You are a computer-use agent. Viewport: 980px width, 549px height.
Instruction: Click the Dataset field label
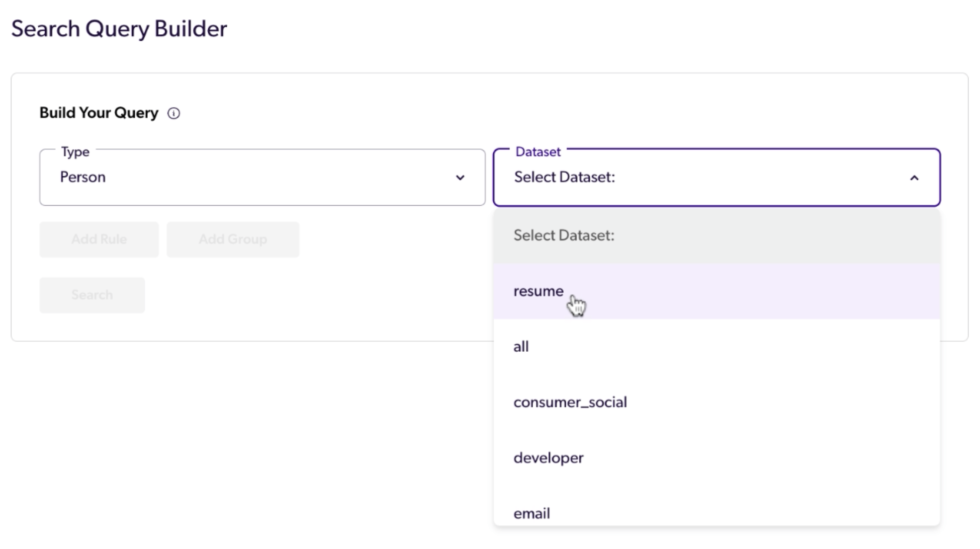[x=537, y=152]
